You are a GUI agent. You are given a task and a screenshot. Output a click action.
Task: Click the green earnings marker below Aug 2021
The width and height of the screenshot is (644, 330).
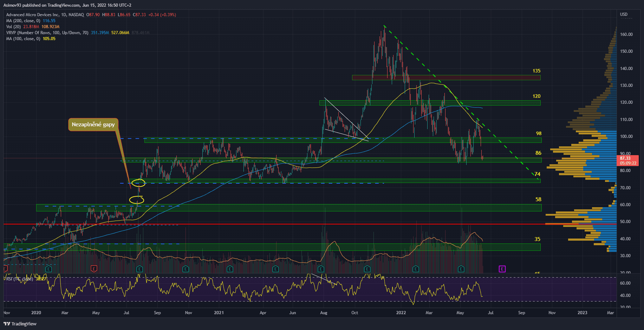tap(321, 269)
